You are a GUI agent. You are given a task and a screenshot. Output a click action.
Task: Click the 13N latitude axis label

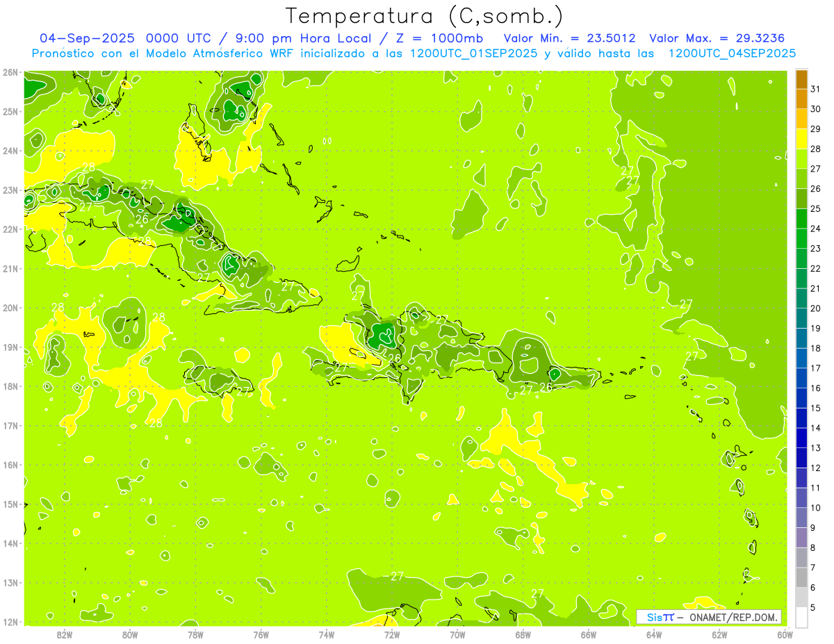pos(10,583)
